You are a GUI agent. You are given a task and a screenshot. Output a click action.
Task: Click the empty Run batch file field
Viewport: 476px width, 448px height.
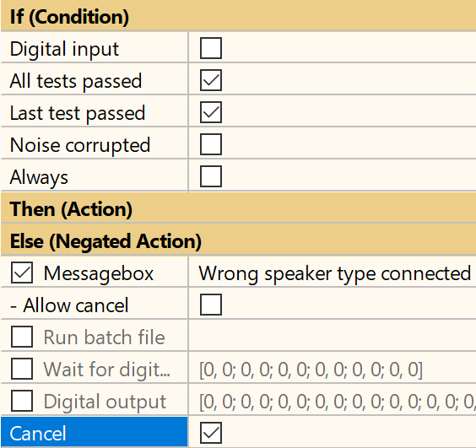(333, 337)
